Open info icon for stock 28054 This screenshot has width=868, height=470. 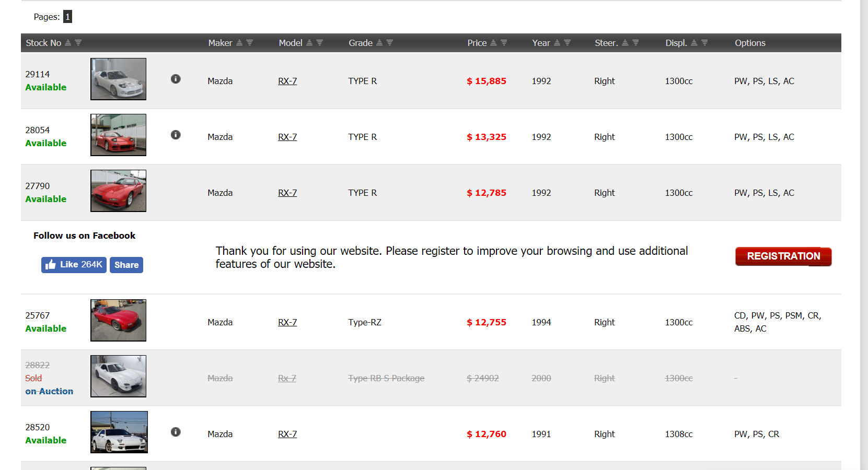click(x=176, y=135)
